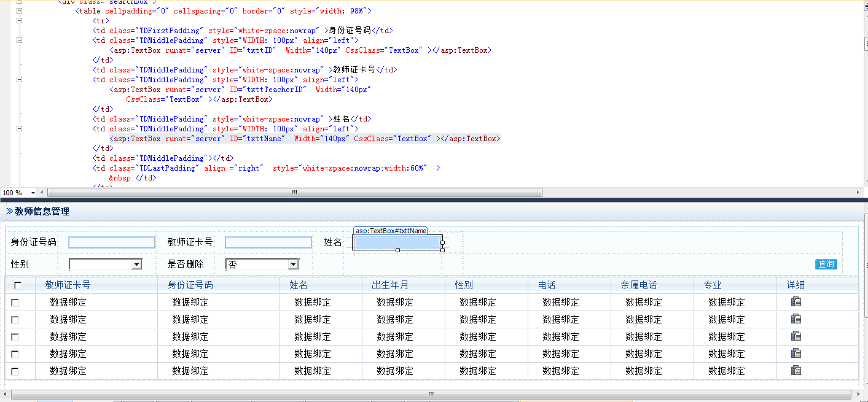Click code pane scroll-right arrow
This screenshot has height=402, width=868.
(858, 193)
